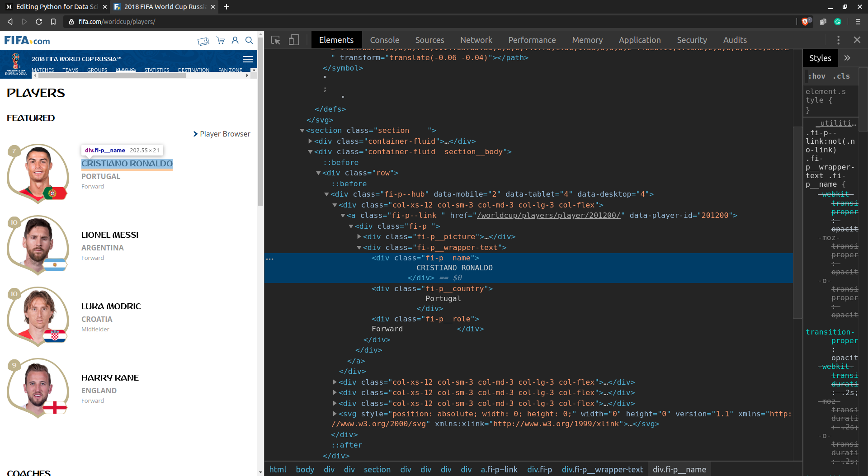868x476 pixels.
Task: Toggle :hov element state
Action: 816,76
